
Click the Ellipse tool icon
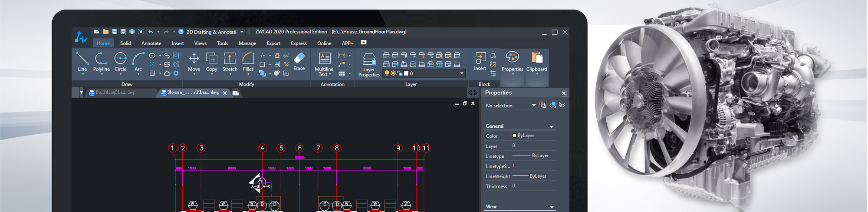pyautogui.click(x=152, y=56)
